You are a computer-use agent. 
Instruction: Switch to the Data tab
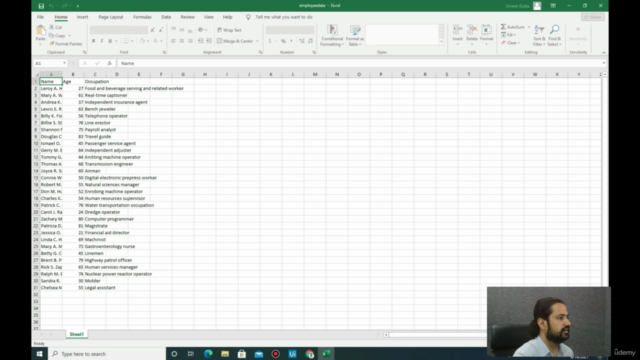[x=166, y=17]
